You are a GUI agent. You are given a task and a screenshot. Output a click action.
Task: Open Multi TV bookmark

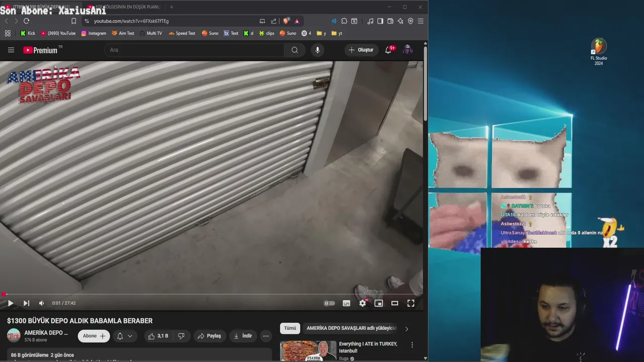[150, 33]
